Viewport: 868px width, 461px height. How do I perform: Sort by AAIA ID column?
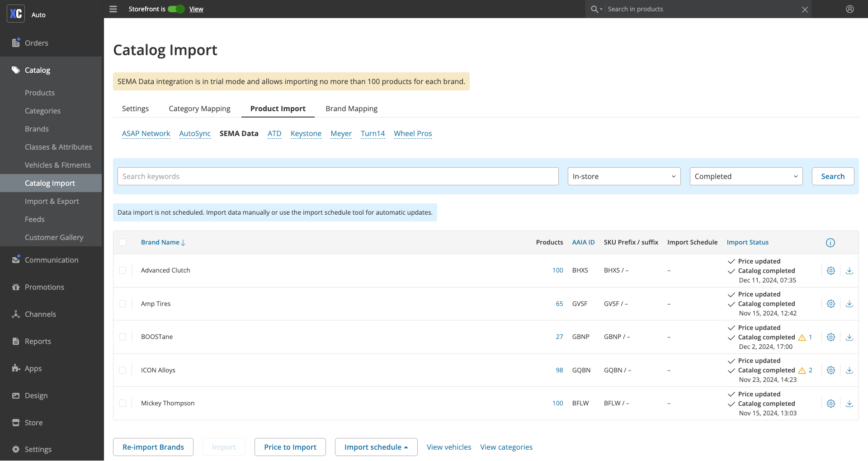pyautogui.click(x=583, y=242)
